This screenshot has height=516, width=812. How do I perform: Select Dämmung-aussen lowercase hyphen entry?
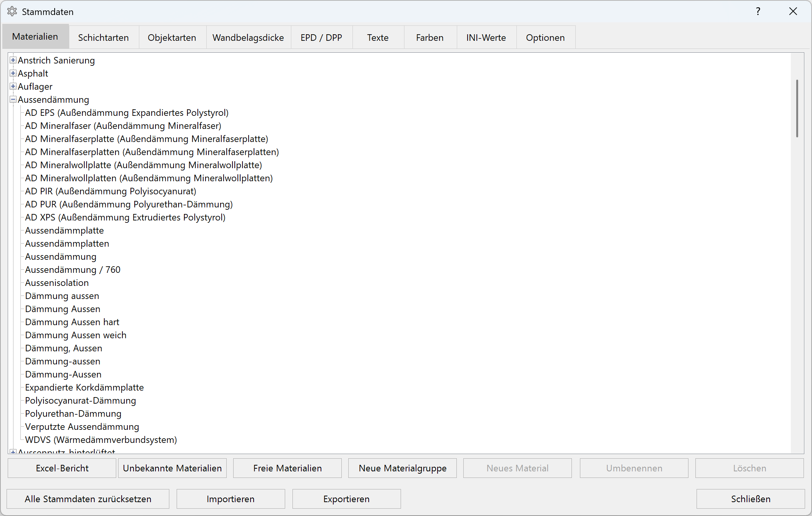(63, 361)
